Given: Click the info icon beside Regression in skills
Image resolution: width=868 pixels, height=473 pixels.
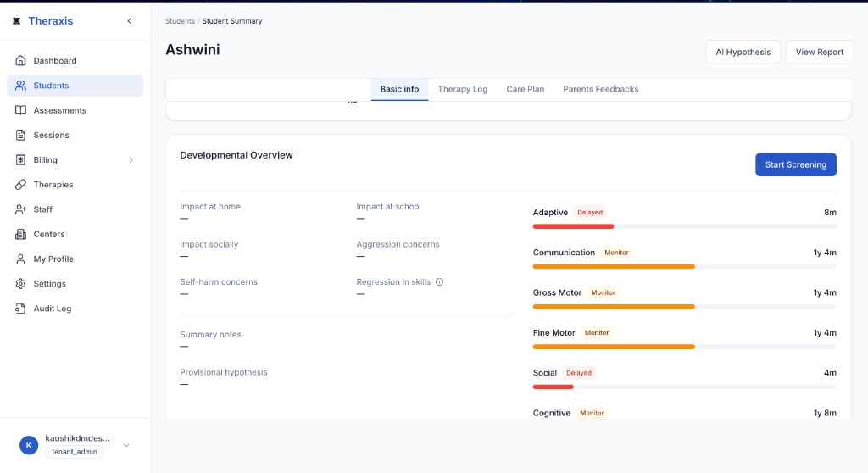Looking at the screenshot, I should (440, 282).
